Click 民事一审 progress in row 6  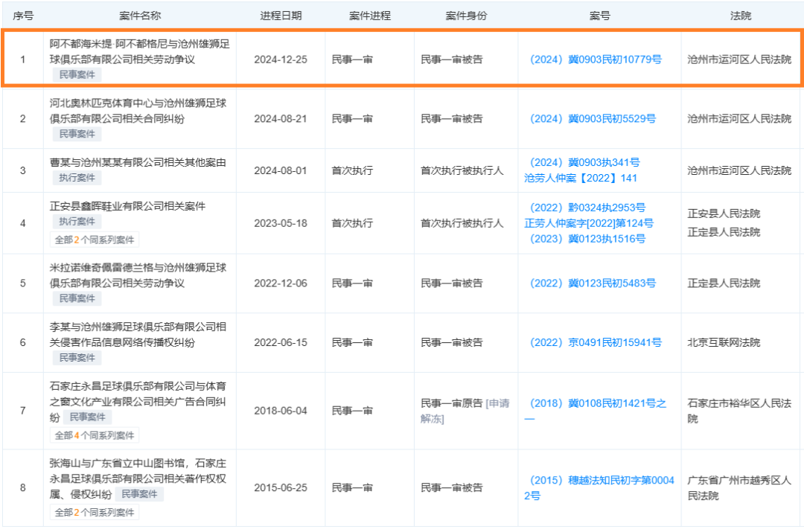click(352, 342)
